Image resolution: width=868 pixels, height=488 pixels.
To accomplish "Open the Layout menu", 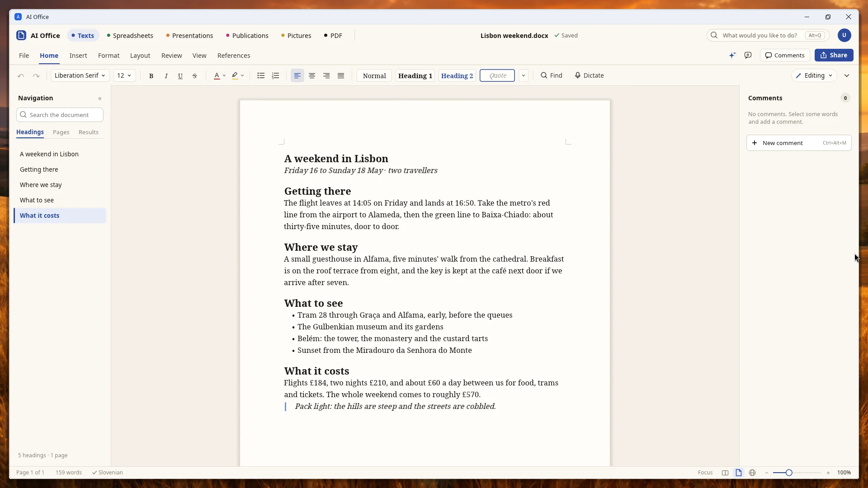I will point(140,56).
